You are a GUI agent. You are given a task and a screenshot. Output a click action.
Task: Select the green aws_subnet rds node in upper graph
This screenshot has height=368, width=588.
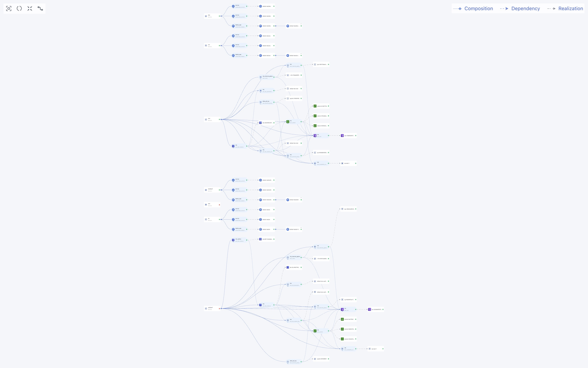tap(294, 121)
